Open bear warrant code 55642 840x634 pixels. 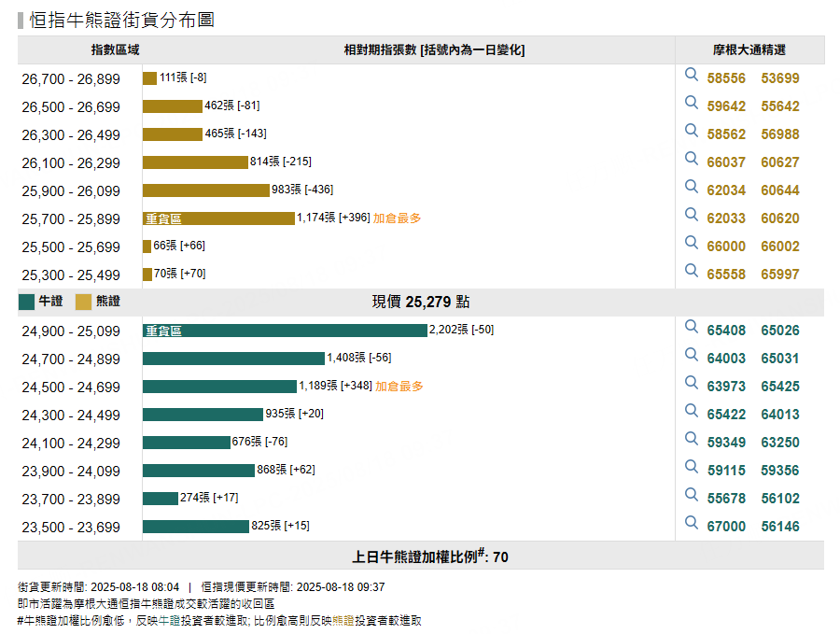coord(780,106)
